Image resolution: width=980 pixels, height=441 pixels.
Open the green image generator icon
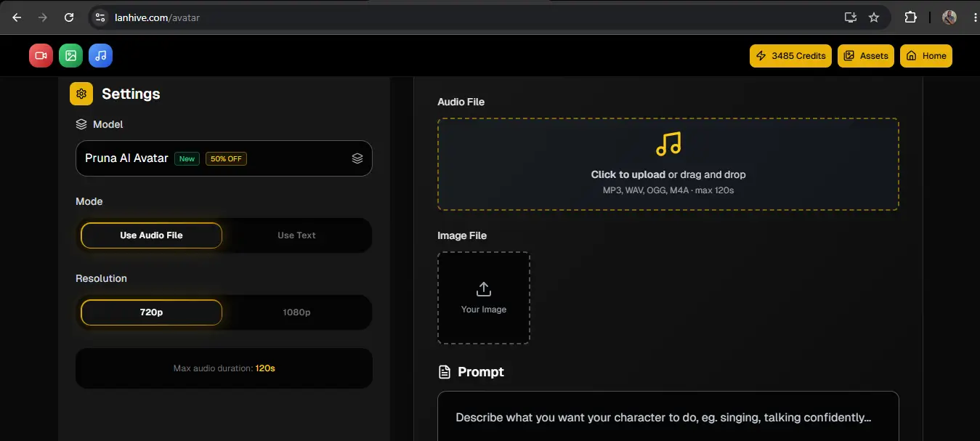[x=70, y=56]
